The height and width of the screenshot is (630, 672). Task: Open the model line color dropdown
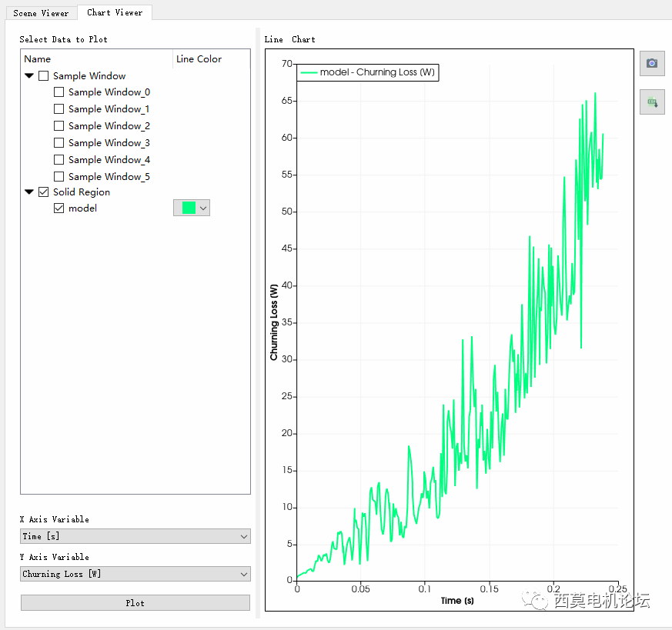[192, 208]
